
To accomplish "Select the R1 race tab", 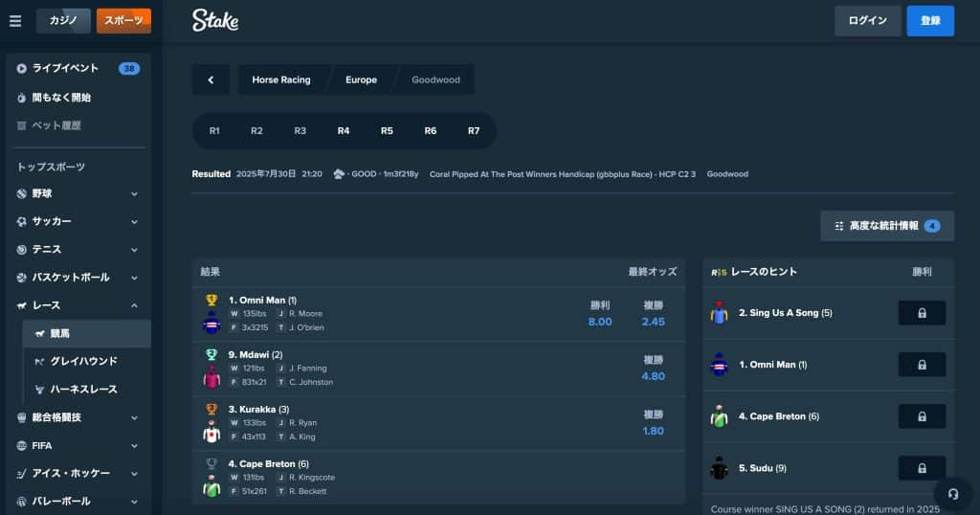I will pos(214,130).
